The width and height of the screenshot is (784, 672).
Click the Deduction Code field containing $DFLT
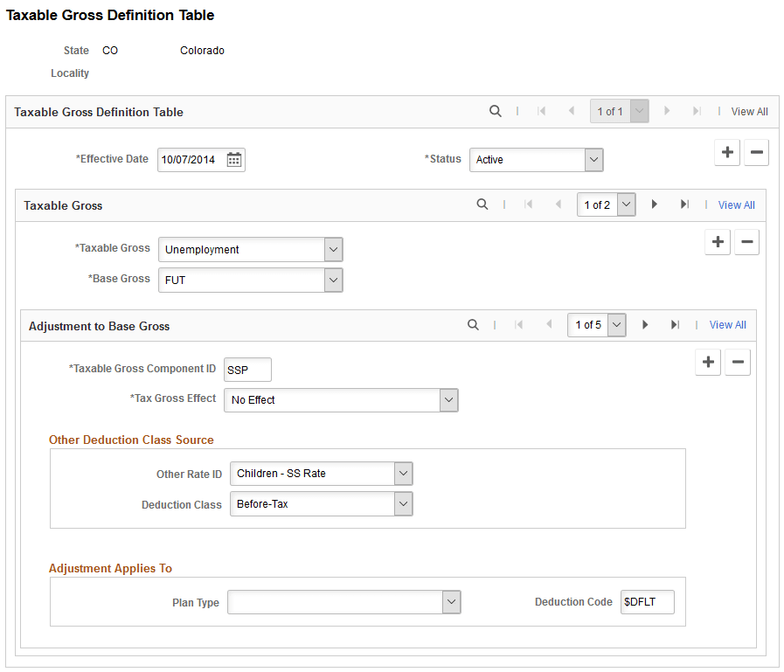(x=647, y=601)
